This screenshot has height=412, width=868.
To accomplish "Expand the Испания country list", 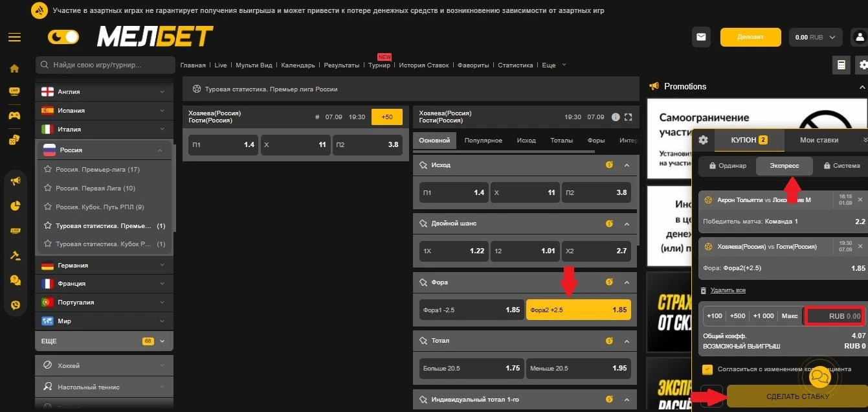I will 104,111.
